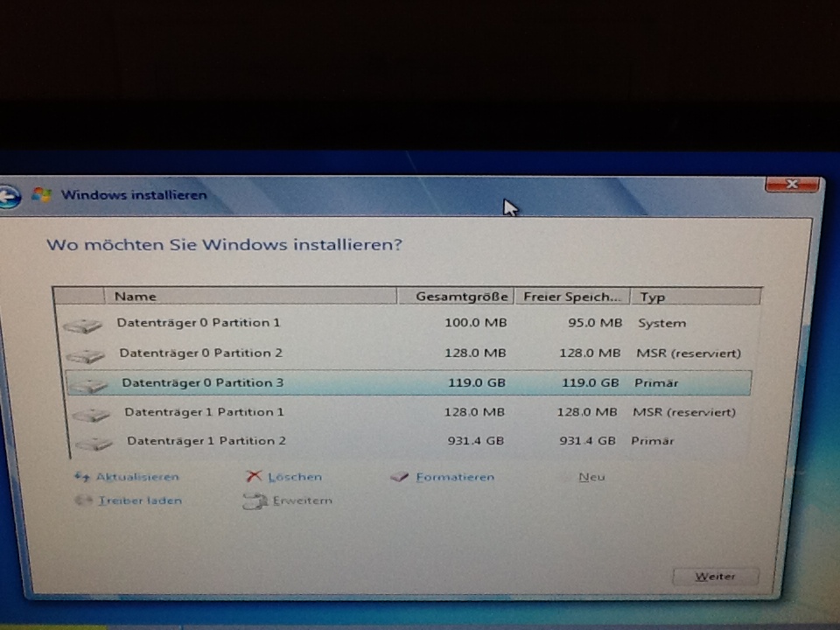840x630 pixels.
Task: Click drive icon of Datenträger 1 Partition 2
Action: (x=94, y=443)
